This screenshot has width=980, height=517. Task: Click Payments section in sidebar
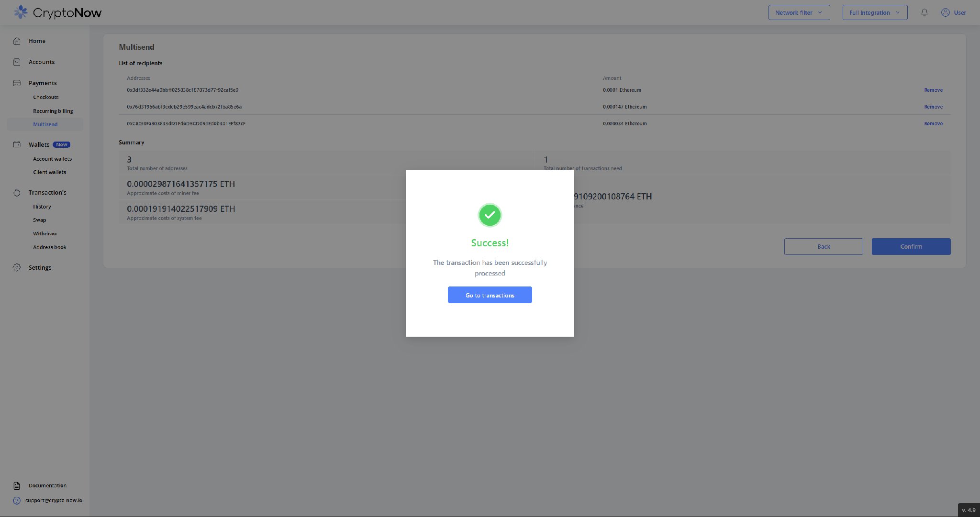pyautogui.click(x=43, y=83)
